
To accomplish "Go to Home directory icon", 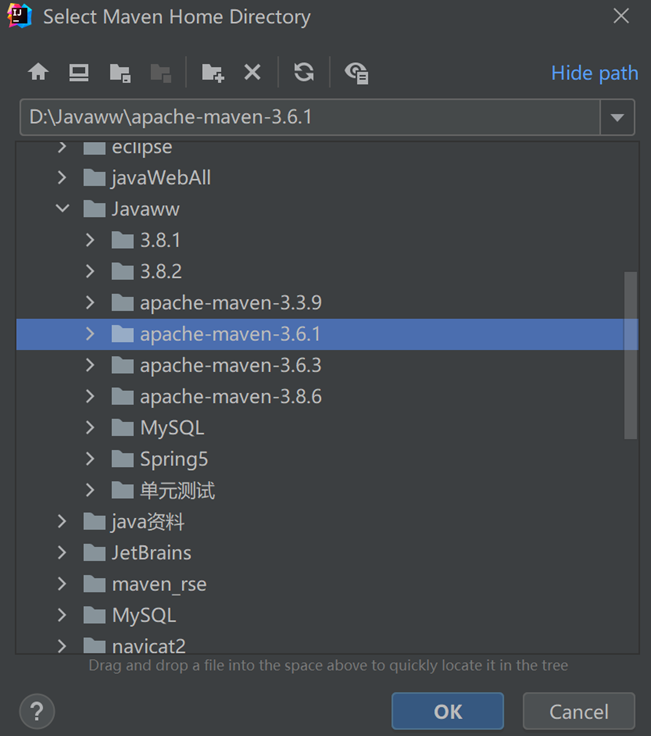I will coord(38,72).
